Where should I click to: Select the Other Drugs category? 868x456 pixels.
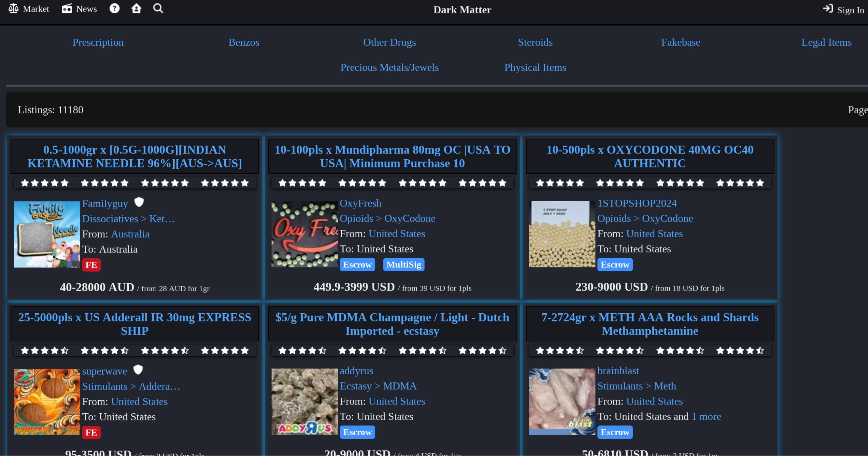pyautogui.click(x=389, y=42)
